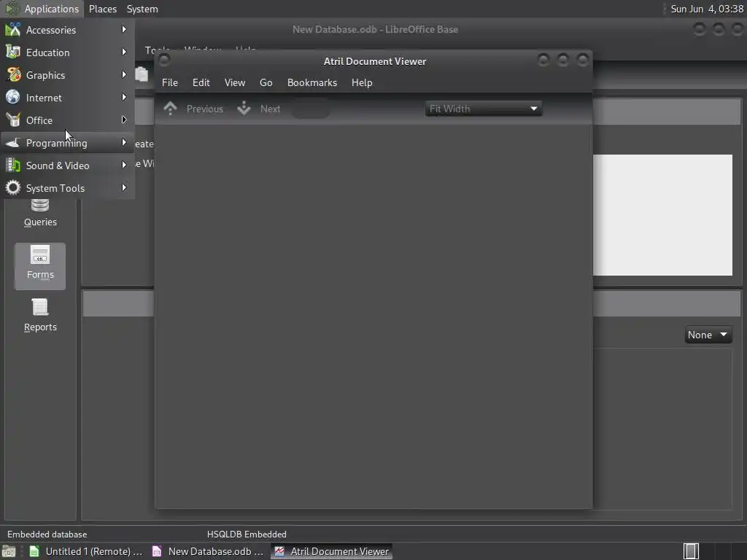747x560 pixels.
Task: Open the Internet submenu
Action: 67,98
